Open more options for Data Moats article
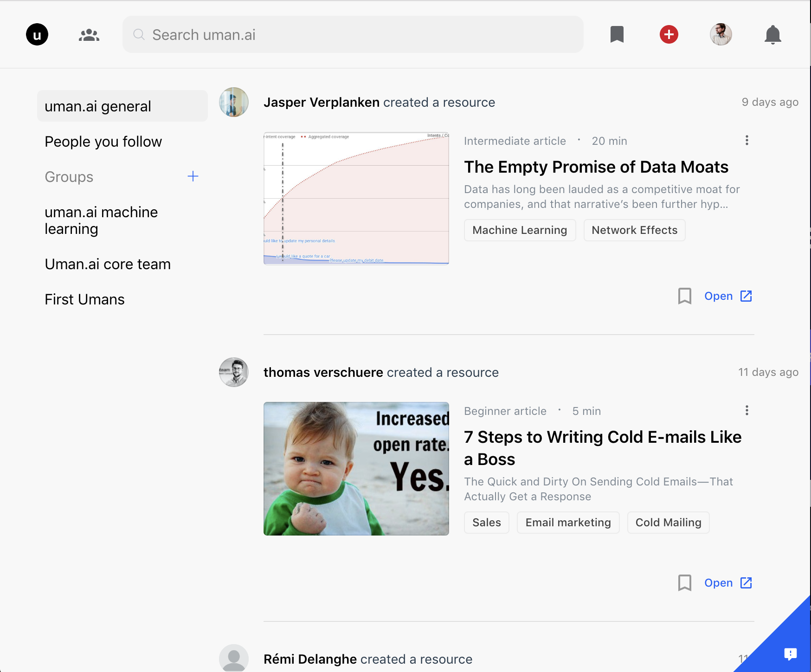This screenshot has width=811, height=672. pyautogui.click(x=747, y=140)
